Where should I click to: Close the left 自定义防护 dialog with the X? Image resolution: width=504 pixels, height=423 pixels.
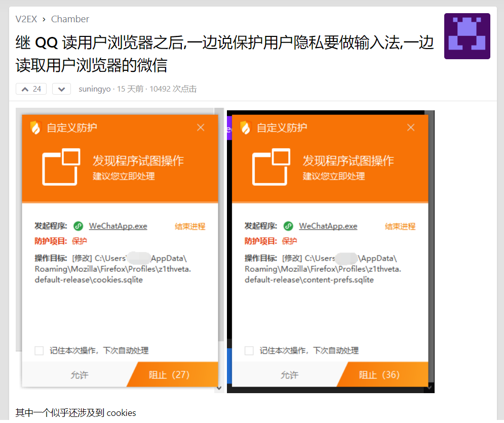(x=201, y=128)
